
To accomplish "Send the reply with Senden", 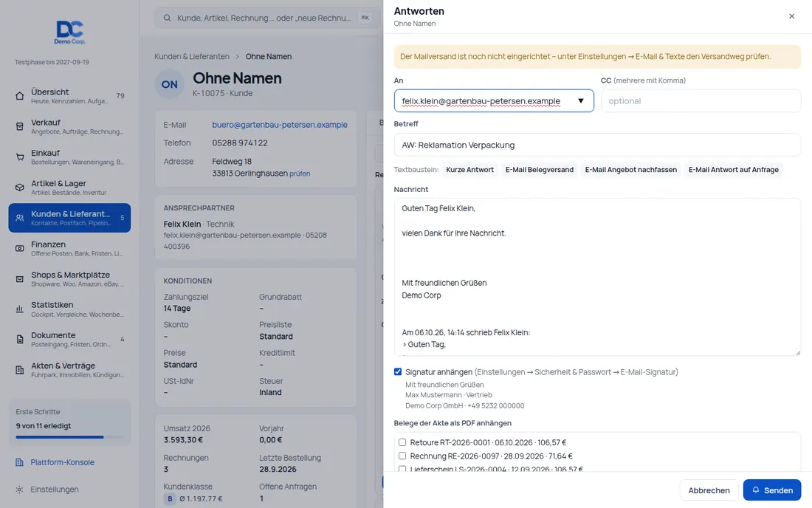I will 771,490.
